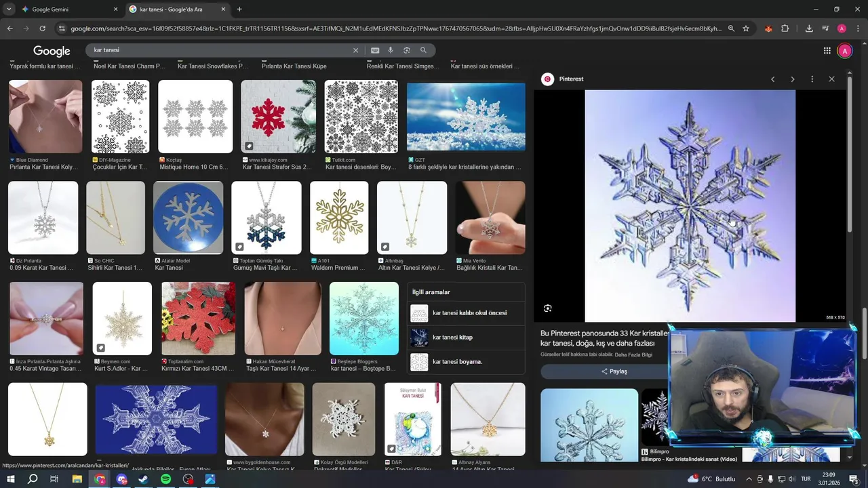Open a new browser tab
868x488 pixels.
pyautogui.click(x=239, y=9)
